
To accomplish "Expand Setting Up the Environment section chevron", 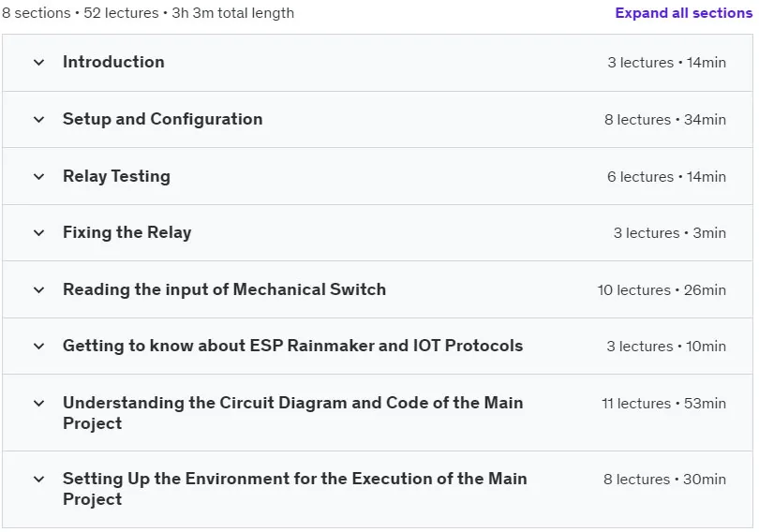I will point(38,479).
